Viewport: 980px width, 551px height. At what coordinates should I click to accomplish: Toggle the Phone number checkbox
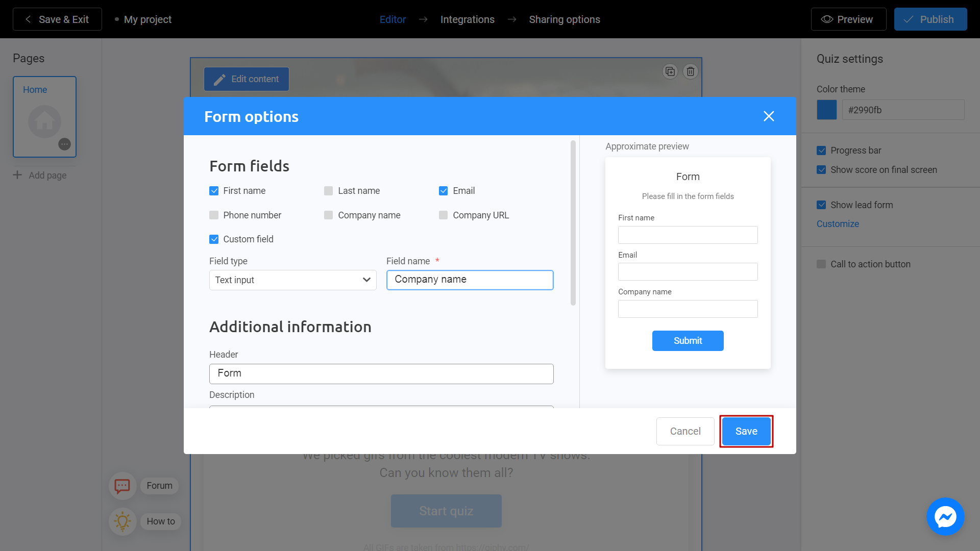pos(214,215)
